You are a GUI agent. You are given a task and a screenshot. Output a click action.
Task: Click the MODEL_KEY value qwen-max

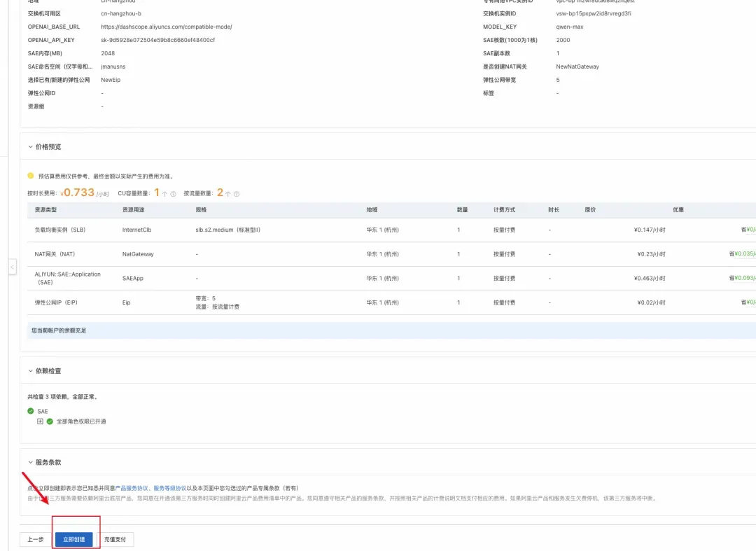(x=569, y=27)
